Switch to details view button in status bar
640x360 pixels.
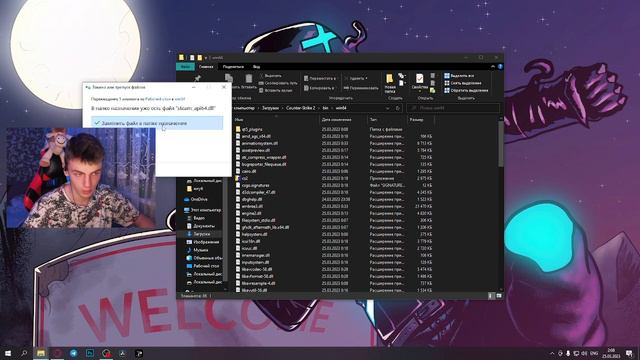pos(491,296)
